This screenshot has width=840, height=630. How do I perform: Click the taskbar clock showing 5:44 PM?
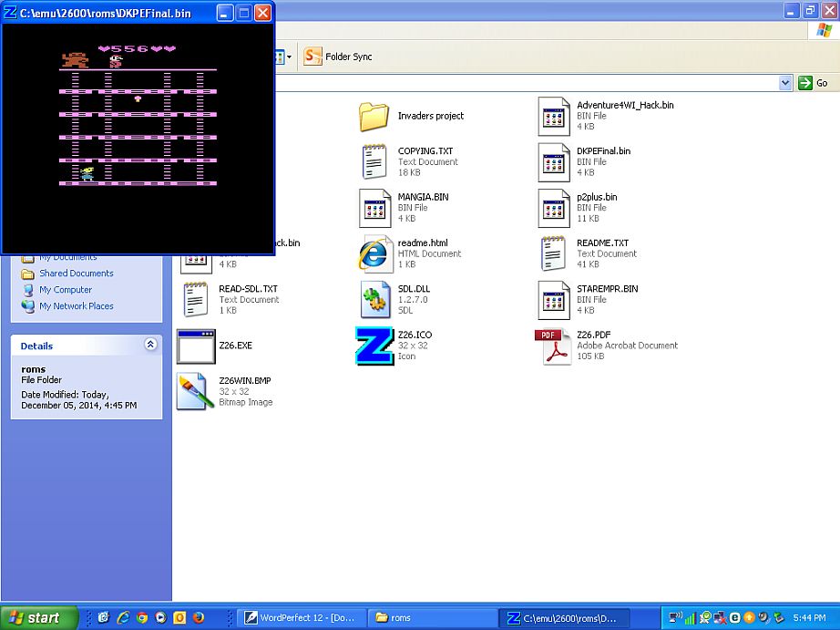tap(809, 617)
